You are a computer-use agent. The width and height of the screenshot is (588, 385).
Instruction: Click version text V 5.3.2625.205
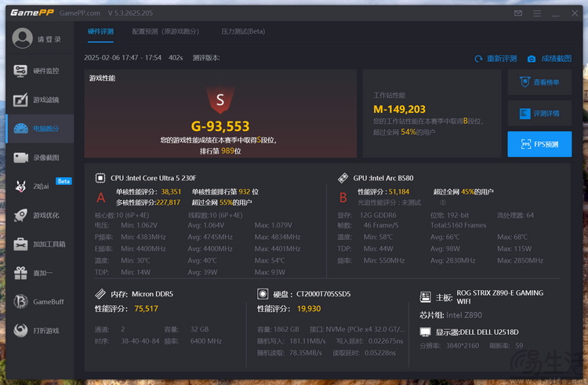pyautogui.click(x=130, y=13)
